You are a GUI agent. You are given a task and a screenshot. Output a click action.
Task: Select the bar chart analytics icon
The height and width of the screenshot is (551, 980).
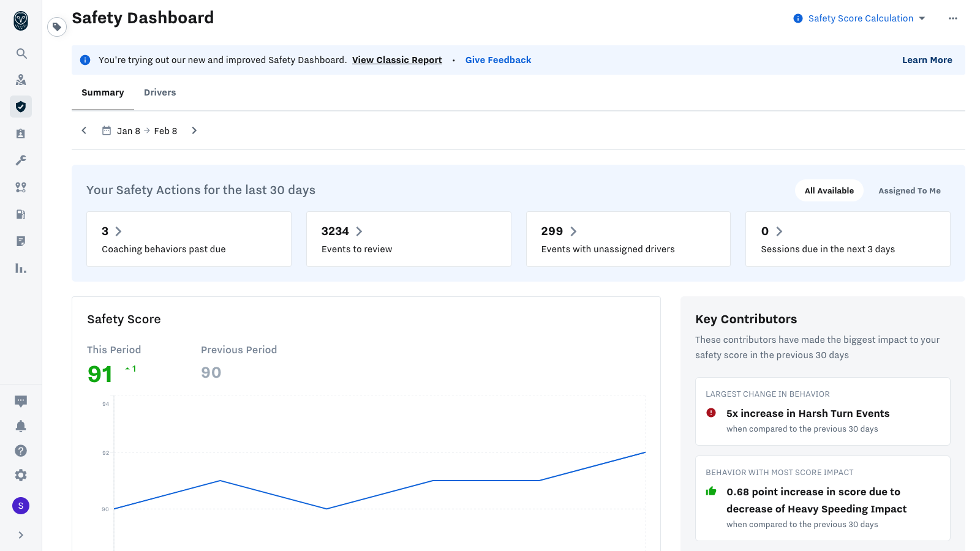[x=21, y=268]
